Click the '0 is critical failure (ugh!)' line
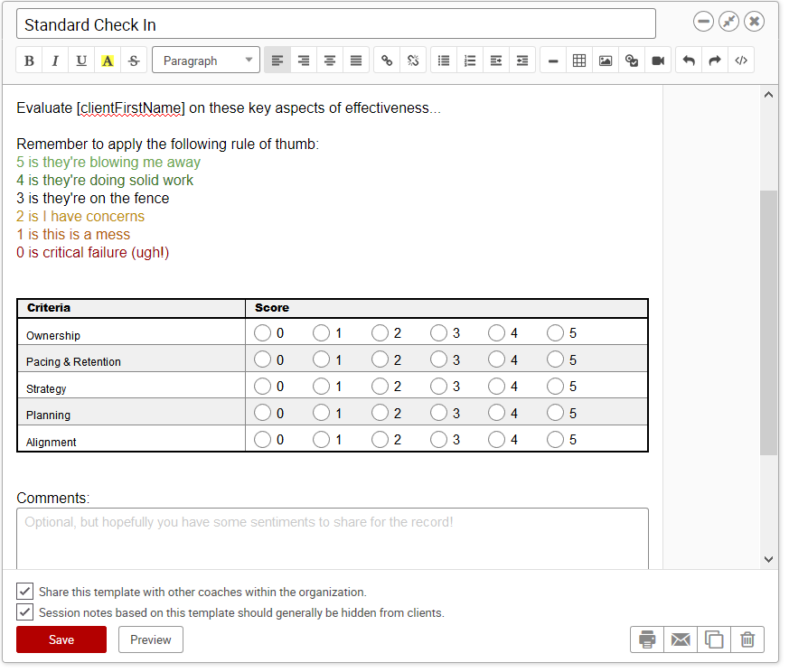789x672 pixels. coord(92,252)
